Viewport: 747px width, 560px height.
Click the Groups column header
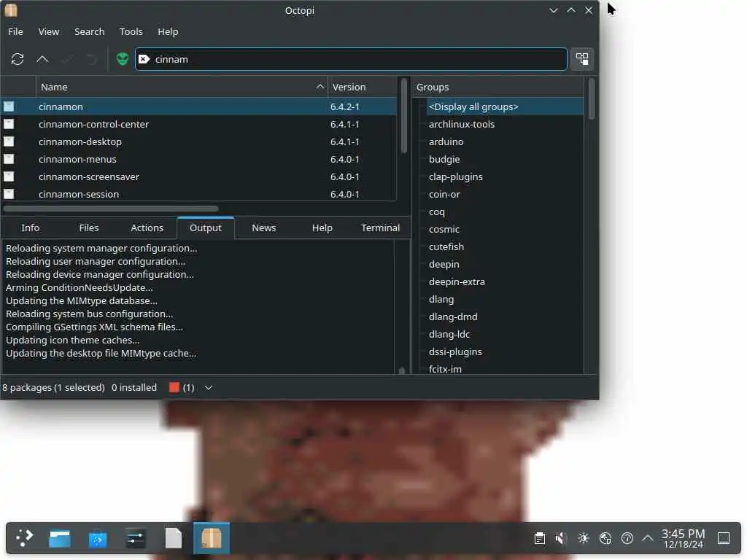[498, 87]
